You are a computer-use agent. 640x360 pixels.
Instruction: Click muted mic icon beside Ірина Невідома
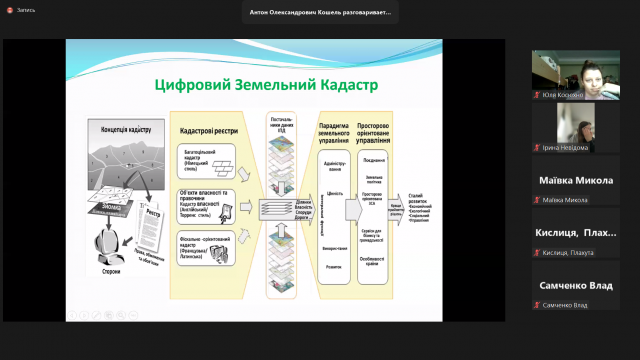pyautogui.click(x=537, y=148)
